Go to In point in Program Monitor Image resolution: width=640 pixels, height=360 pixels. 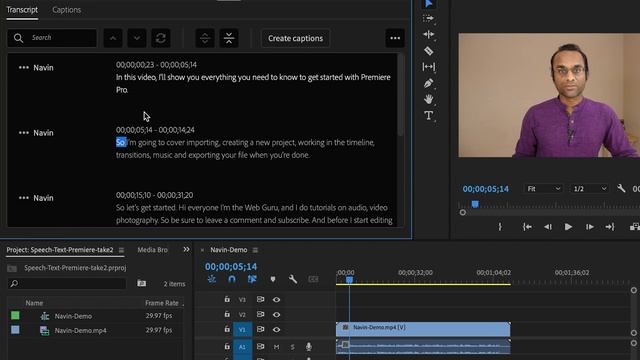527,227
